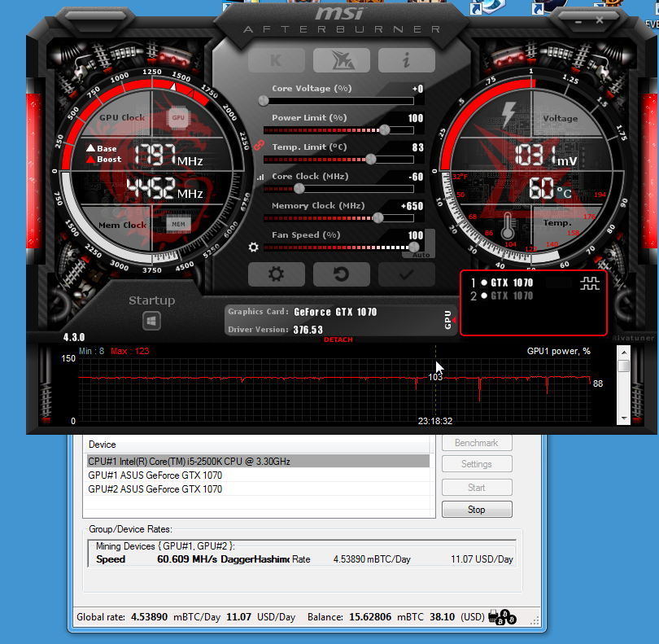659x644 pixels.
Task: Click the Temp. Limit value field 83
Action: tap(417, 147)
